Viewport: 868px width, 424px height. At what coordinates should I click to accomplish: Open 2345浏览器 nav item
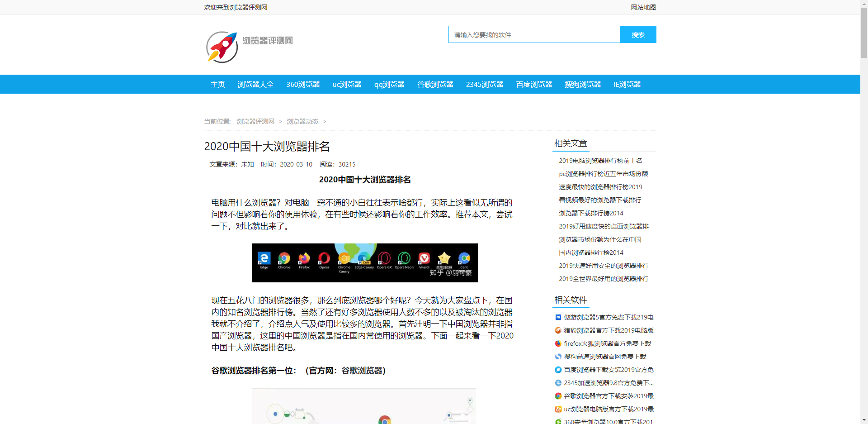(x=485, y=84)
